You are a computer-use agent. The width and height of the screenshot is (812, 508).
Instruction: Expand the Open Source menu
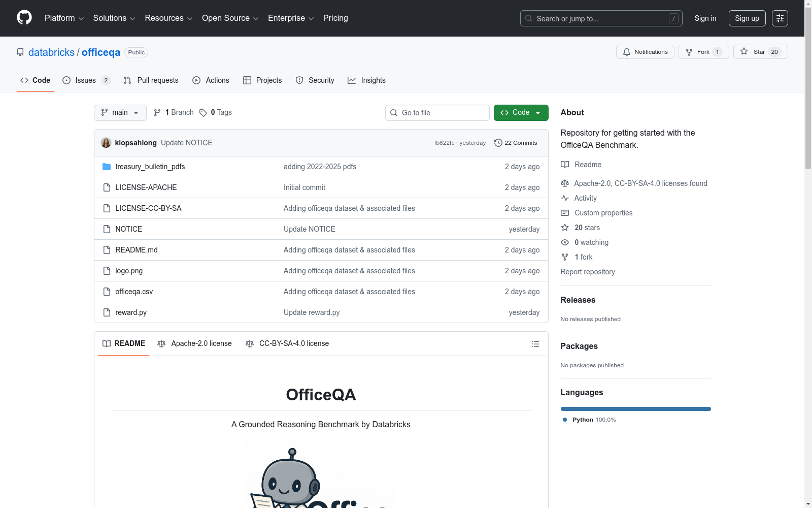click(230, 18)
